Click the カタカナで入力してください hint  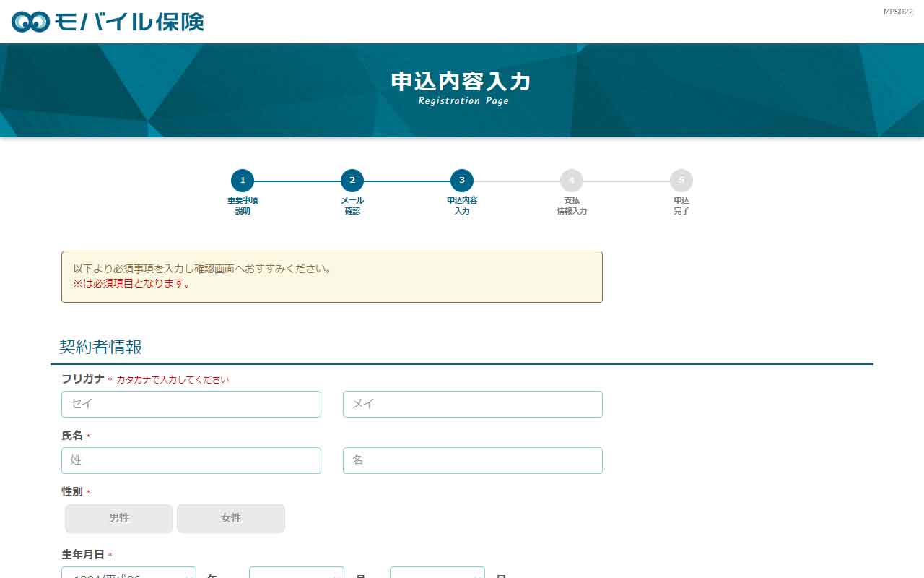tap(173, 379)
